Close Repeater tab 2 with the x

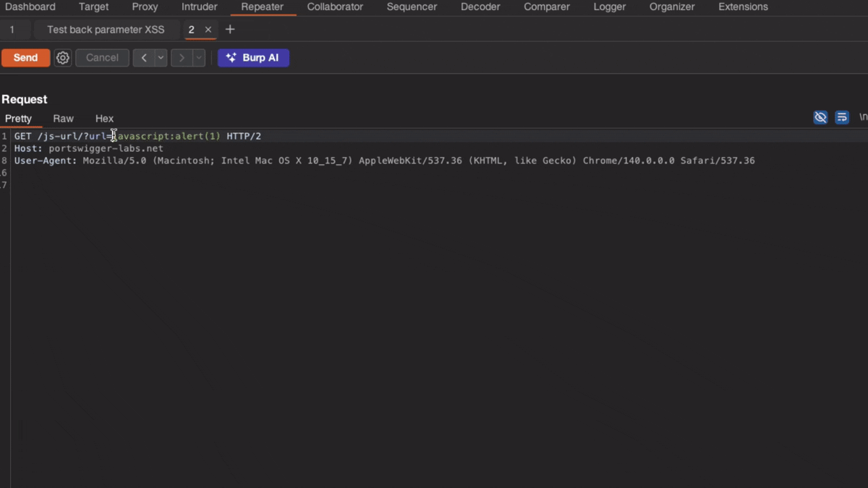208,30
